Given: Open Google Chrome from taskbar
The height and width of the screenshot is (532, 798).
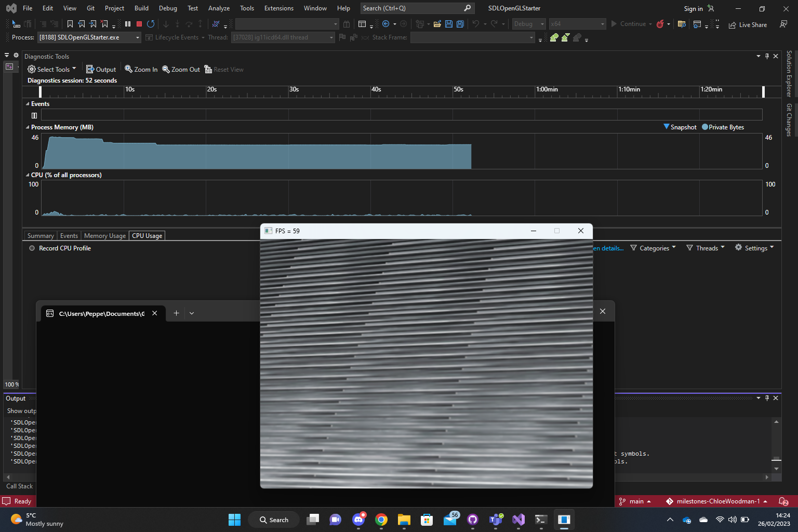Looking at the screenshot, I should 381,520.
